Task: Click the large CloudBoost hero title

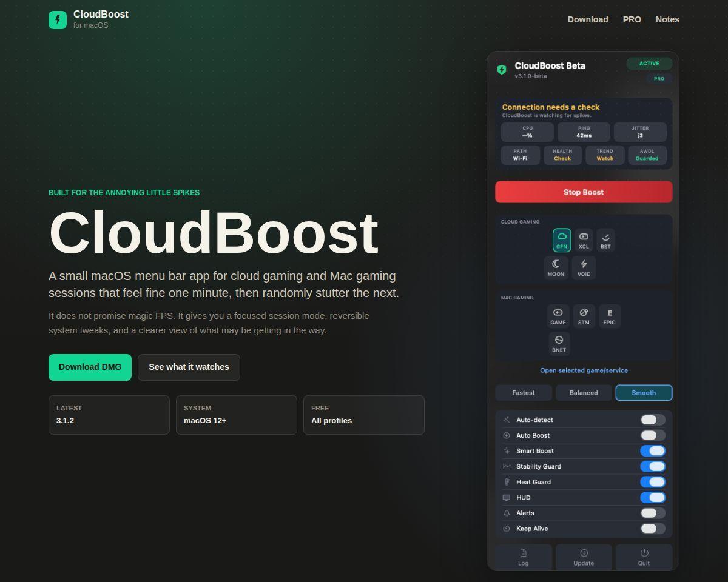Action: [214, 233]
